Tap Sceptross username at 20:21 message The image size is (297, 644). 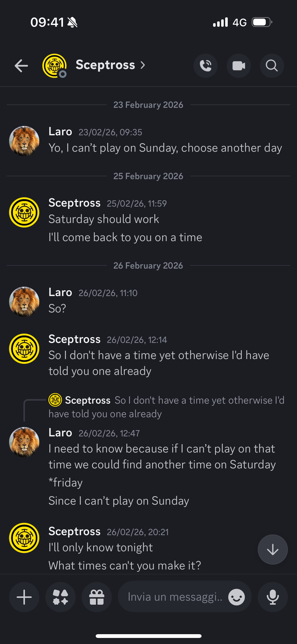click(x=74, y=531)
